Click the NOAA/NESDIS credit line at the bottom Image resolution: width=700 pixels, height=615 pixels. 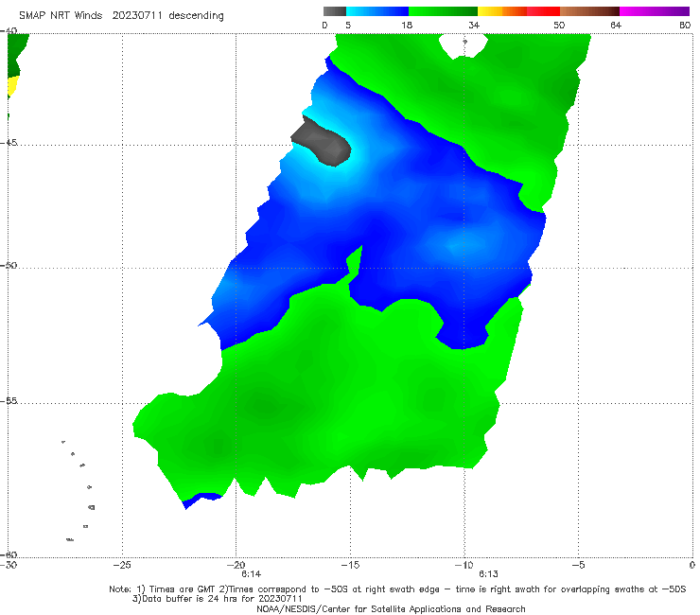(x=391, y=608)
